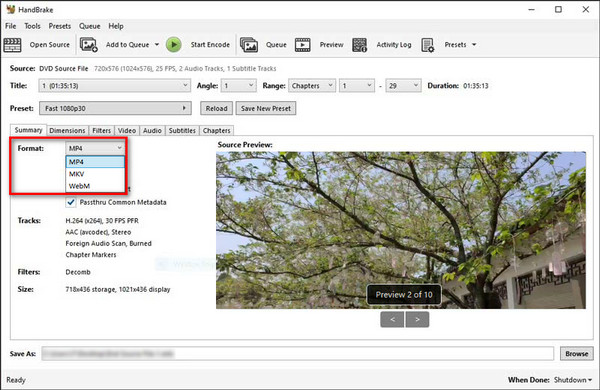Open the start chapter dropdown showing 1
Screen dimensions: 600x390
357,86
